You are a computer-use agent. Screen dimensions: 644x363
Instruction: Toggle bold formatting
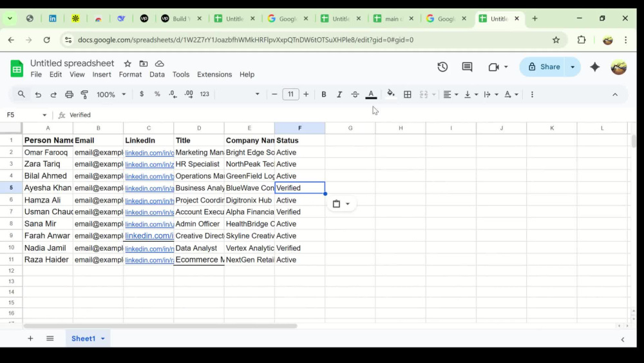pyautogui.click(x=324, y=95)
